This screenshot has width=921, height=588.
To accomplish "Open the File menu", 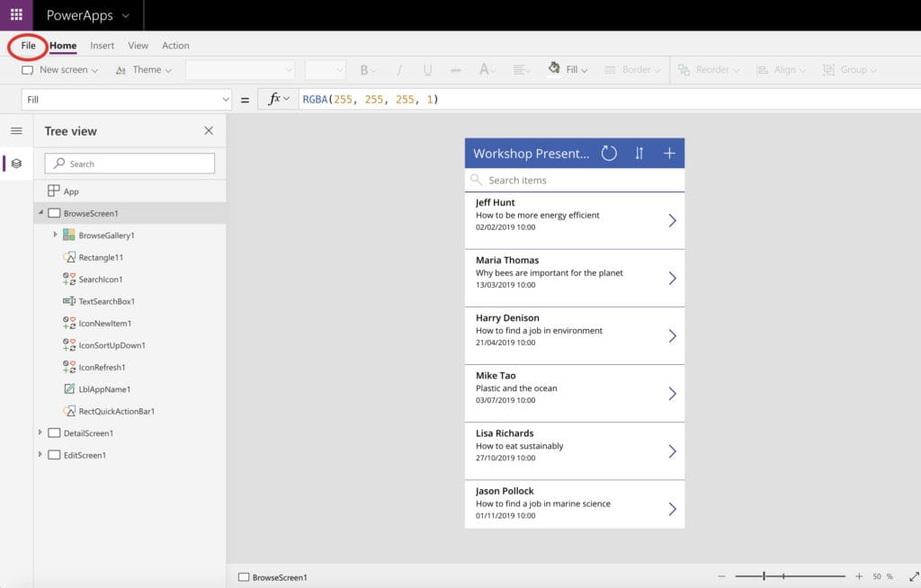I will [26, 46].
